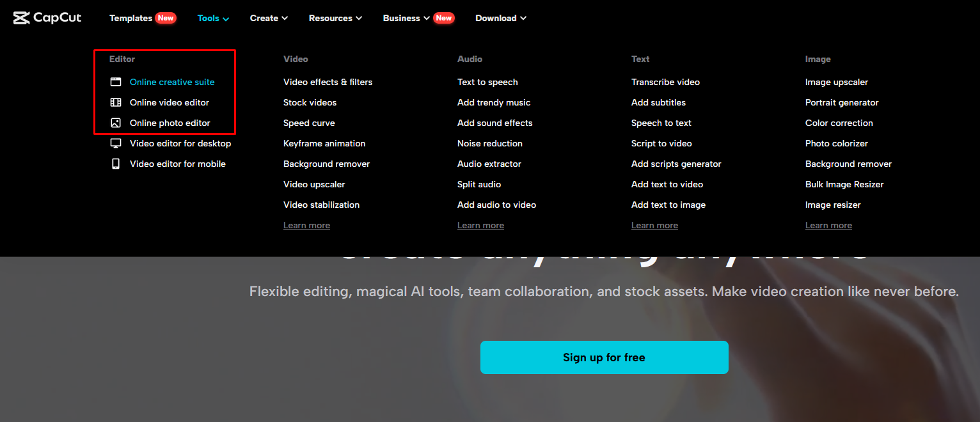Follow Learn more link under Image column
Viewport: 980px width, 422px height.
coord(828,225)
